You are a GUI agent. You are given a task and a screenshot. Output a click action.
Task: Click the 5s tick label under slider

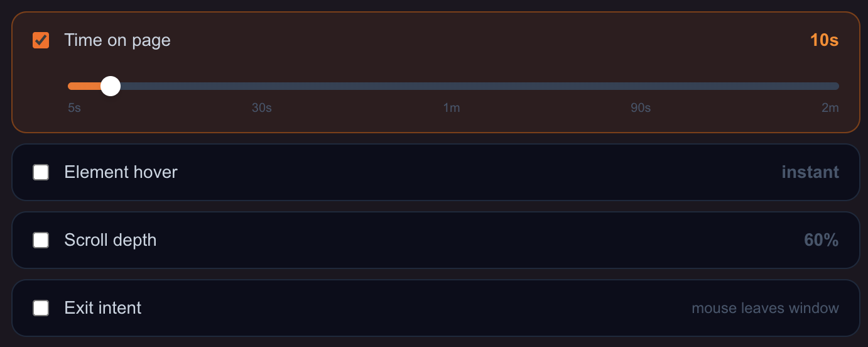point(74,108)
